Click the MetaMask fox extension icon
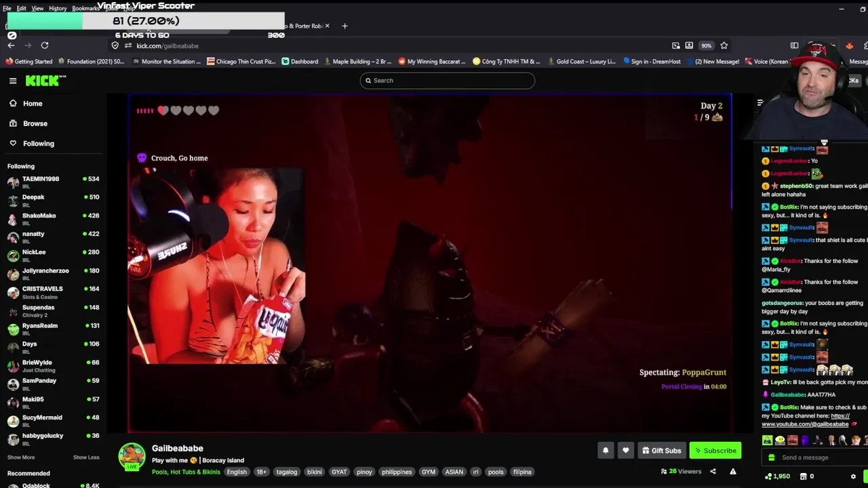This screenshot has width=868, height=488. click(849, 45)
